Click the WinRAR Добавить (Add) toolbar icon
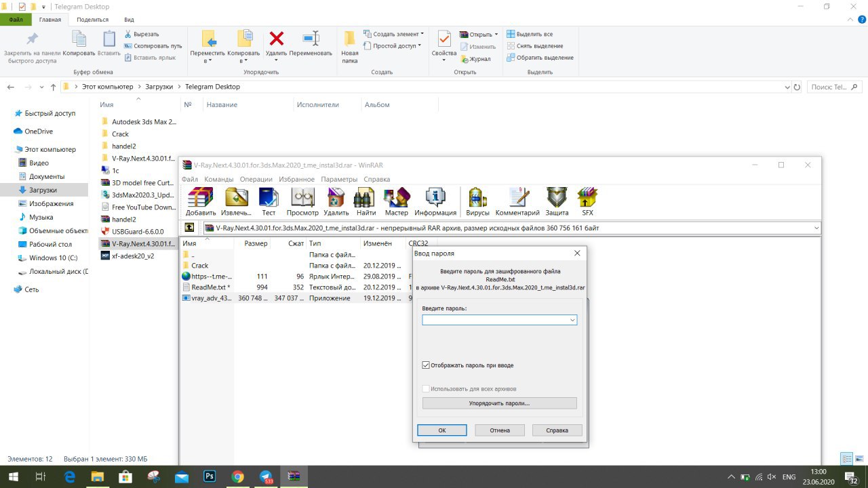The height and width of the screenshot is (488, 868). point(201,202)
